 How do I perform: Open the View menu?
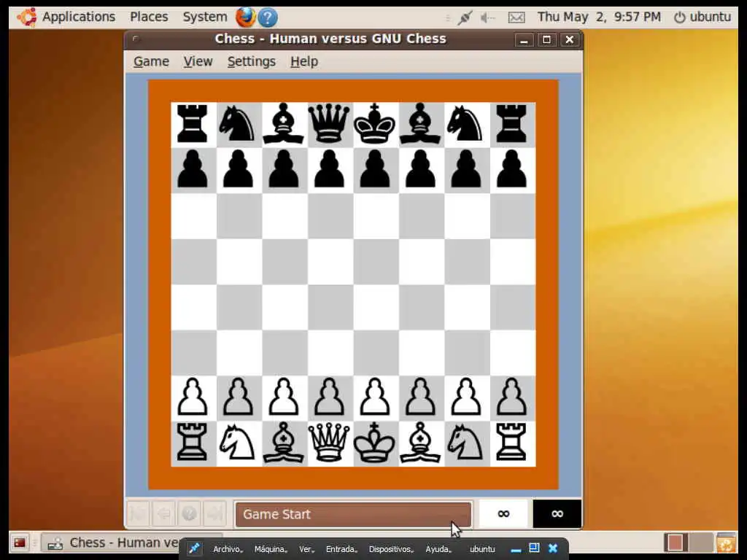coord(198,62)
